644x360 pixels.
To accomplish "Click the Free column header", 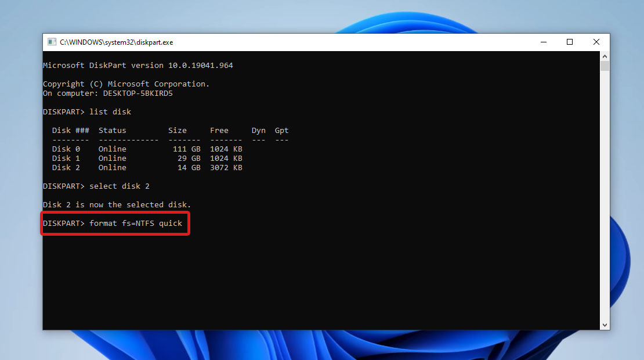I will 219,130.
